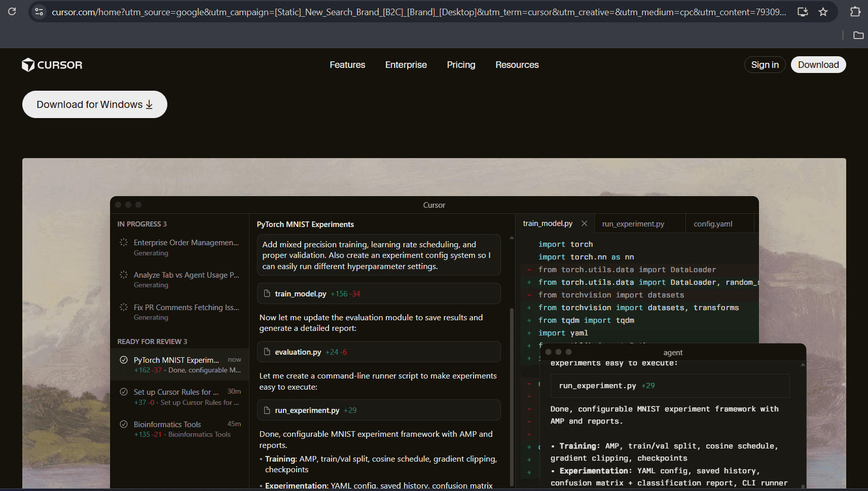Click the Download button in the header
The width and height of the screenshot is (868, 491).
[x=818, y=65]
